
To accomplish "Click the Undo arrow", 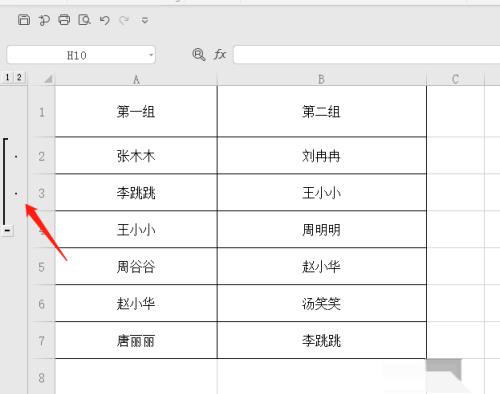I will point(105,20).
